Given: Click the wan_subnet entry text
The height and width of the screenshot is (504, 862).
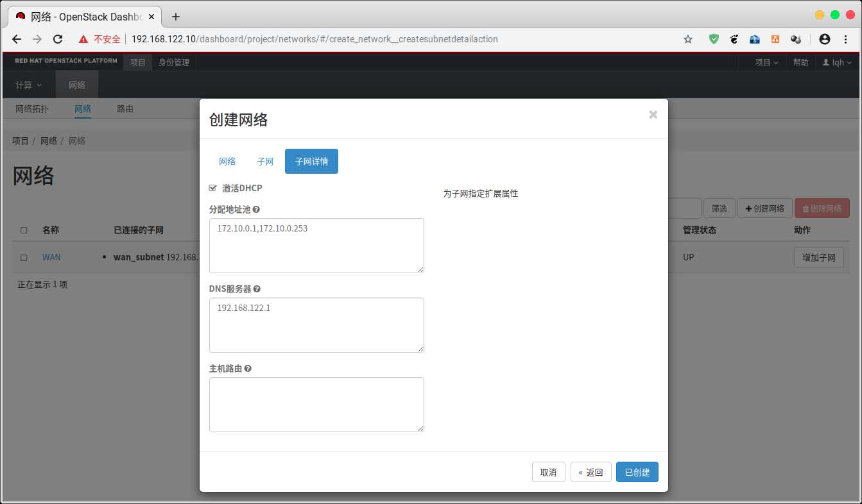Looking at the screenshot, I should tap(139, 258).
